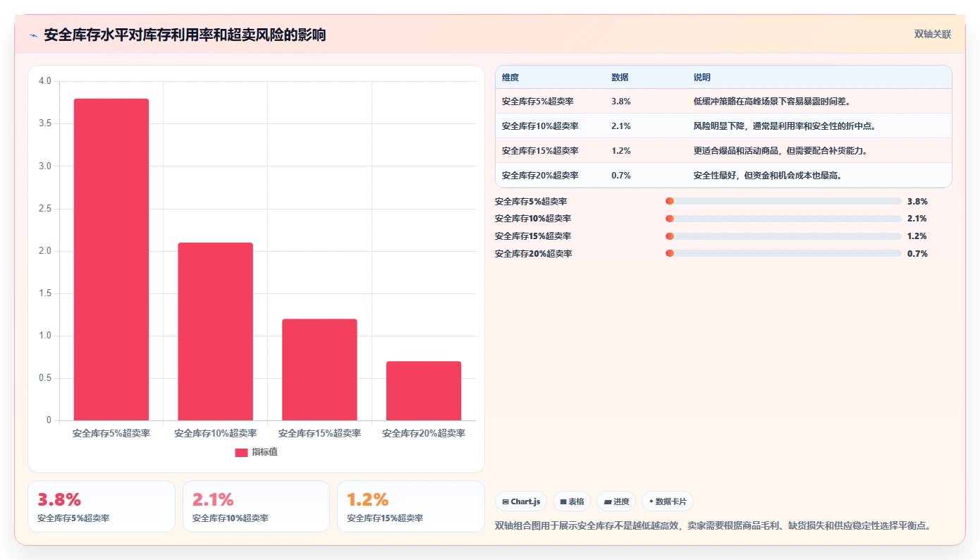
Task: Click the 双轴关联 label in header
Action: click(x=932, y=34)
